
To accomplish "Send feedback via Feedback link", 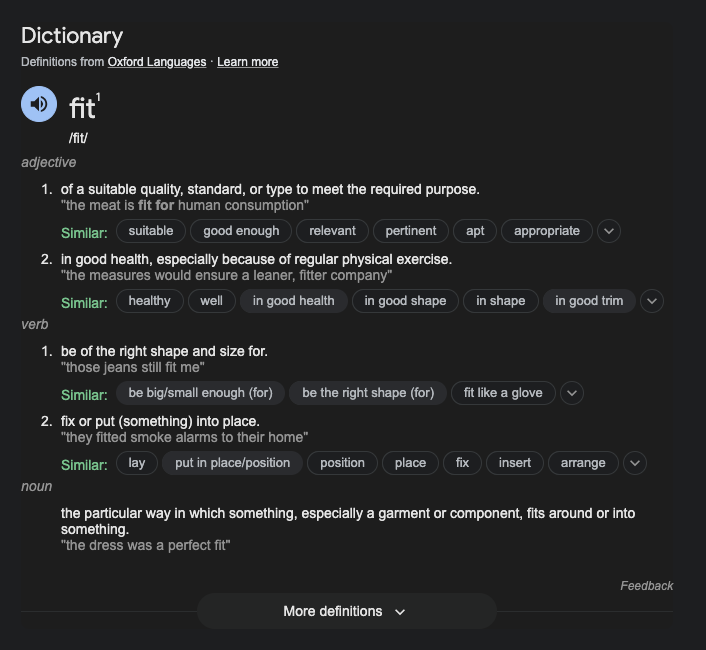I will tap(646, 586).
